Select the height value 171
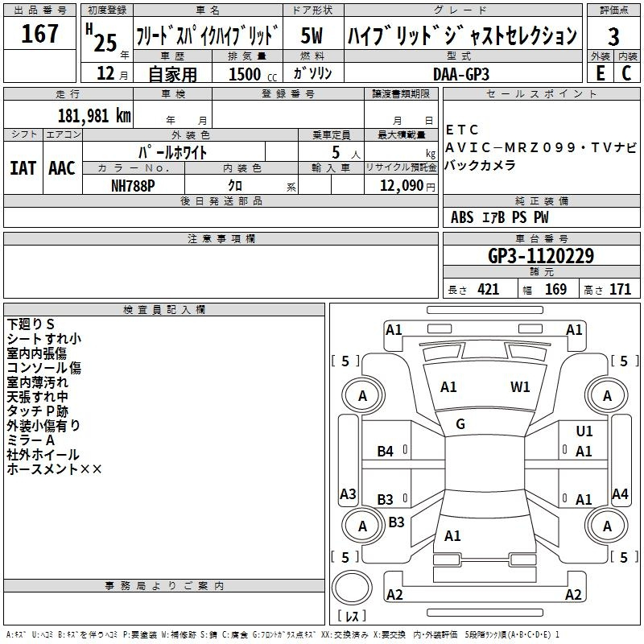644x644 pixels. tap(620, 289)
